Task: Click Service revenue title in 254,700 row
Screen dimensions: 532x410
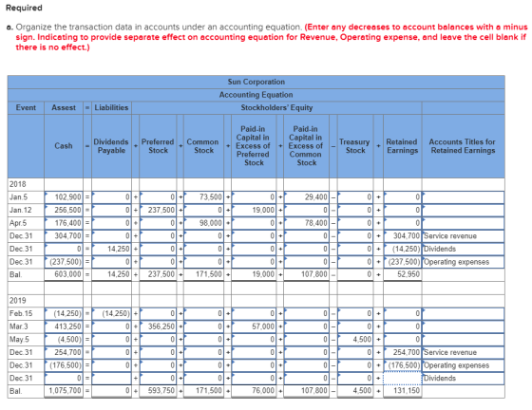Action: pyautogui.click(x=464, y=352)
